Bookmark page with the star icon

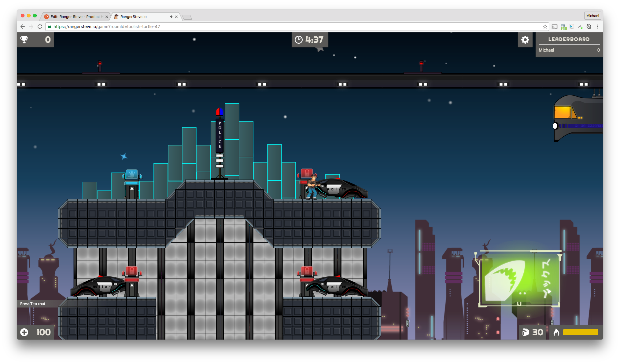point(545,27)
